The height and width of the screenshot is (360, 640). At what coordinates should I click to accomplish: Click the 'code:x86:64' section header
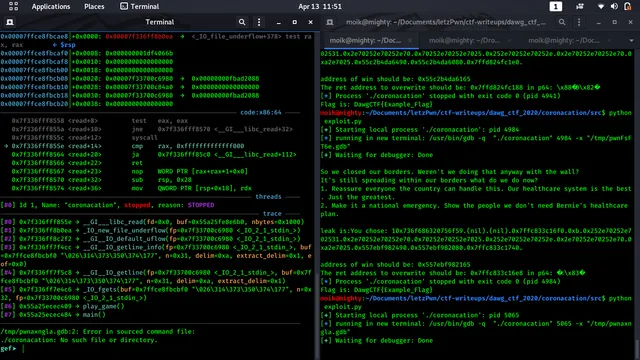pos(260,112)
